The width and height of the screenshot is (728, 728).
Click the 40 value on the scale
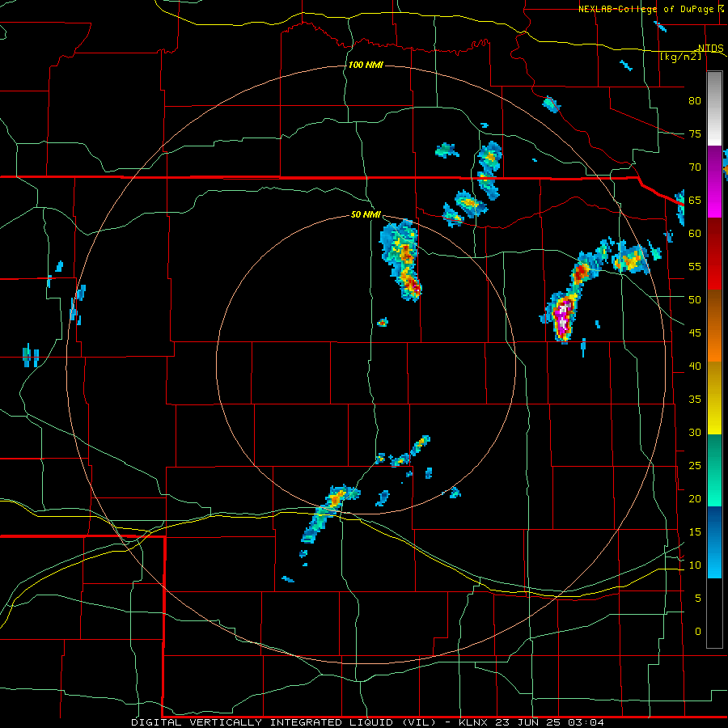[x=695, y=366]
